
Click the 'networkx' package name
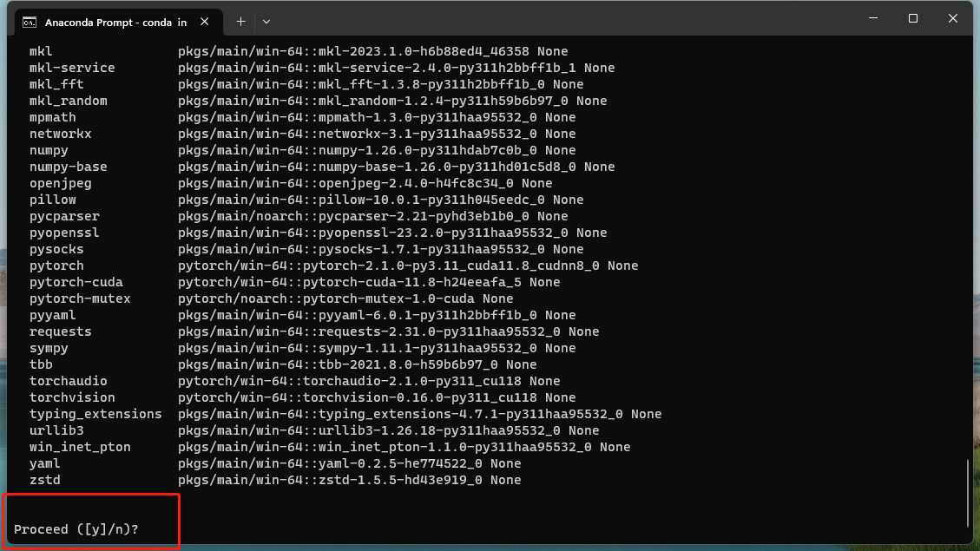click(x=60, y=134)
